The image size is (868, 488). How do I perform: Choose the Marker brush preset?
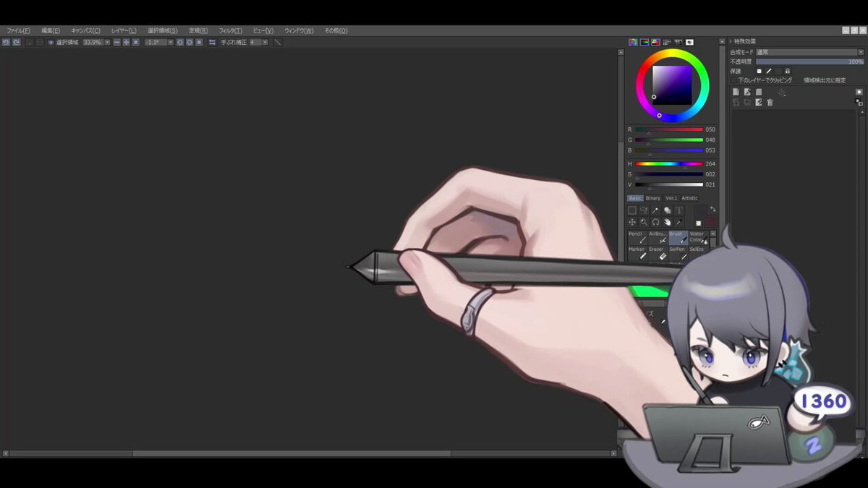click(637, 253)
